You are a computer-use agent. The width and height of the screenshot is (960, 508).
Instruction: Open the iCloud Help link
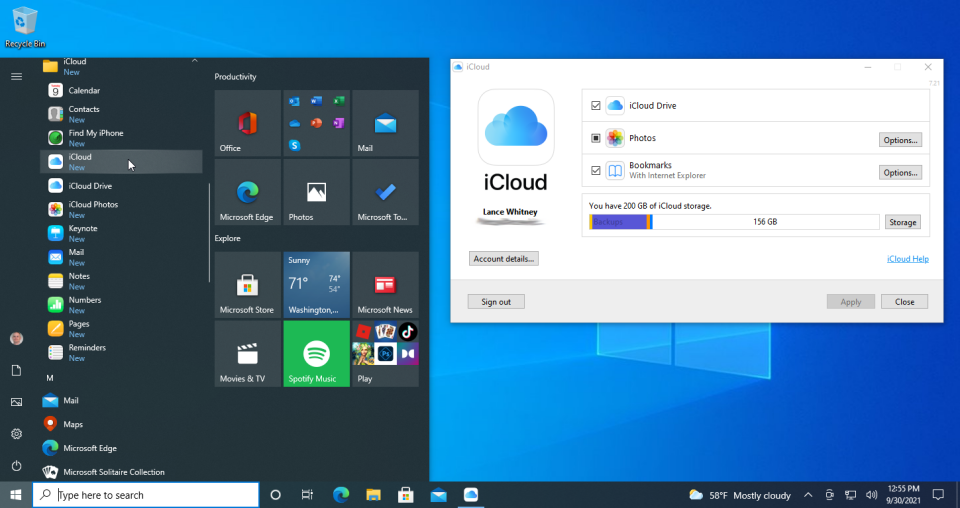tap(907, 259)
